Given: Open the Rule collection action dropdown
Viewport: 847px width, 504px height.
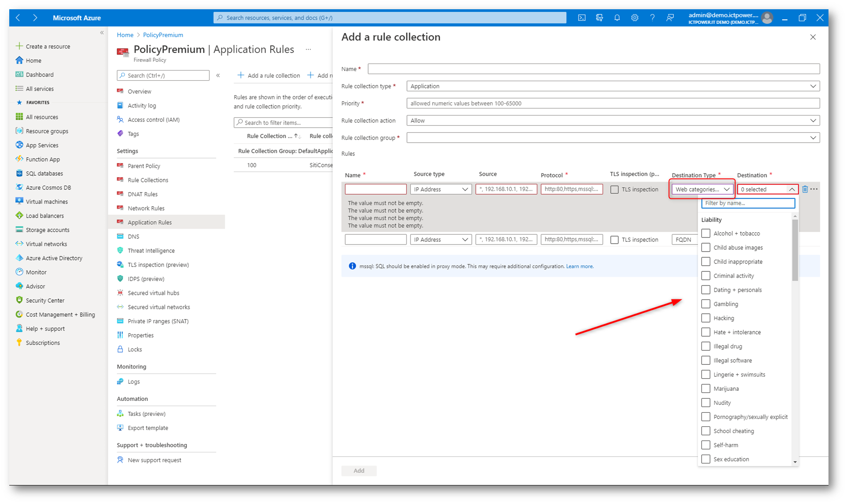Looking at the screenshot, I should pyautogui.click(x=613, y=120).
